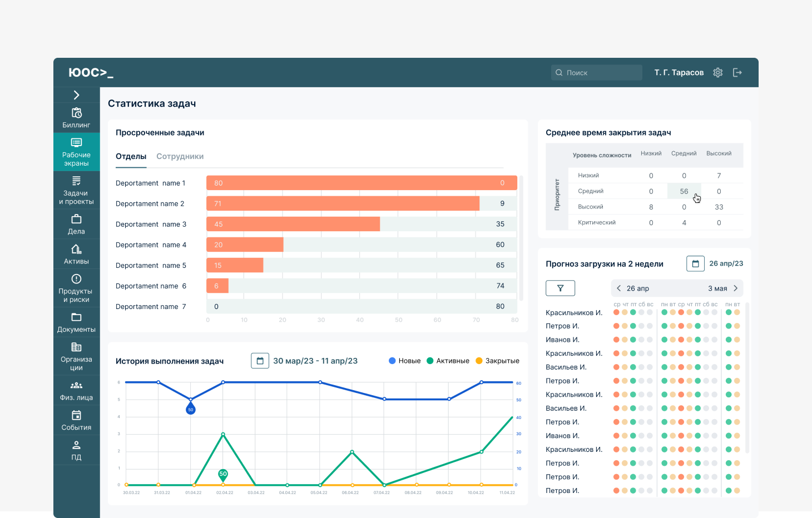Go to Активы in sidebar
This screenshot has height=518, width=812.
tap(77, 254)
